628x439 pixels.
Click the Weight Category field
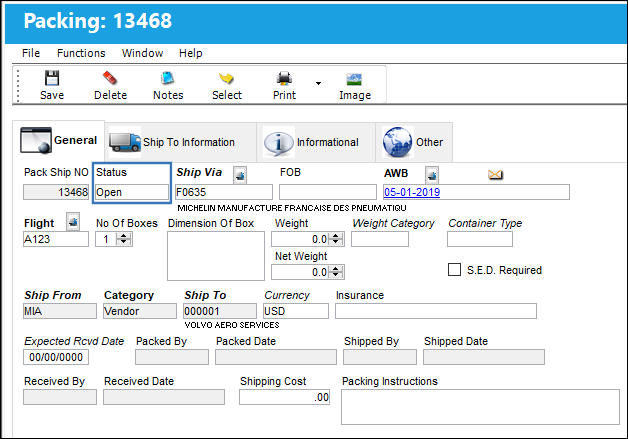(x=380, y=239)
